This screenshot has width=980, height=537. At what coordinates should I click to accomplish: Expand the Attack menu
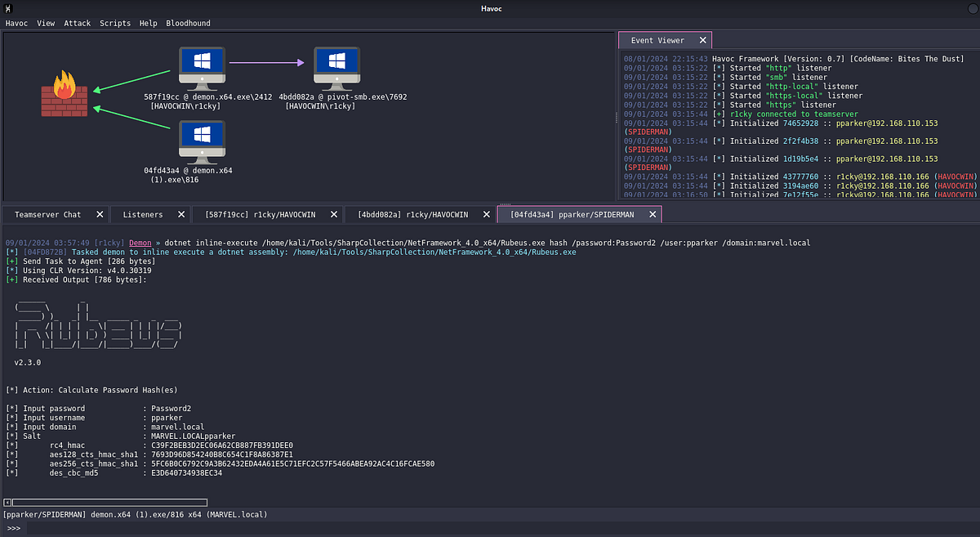[78, 24]
